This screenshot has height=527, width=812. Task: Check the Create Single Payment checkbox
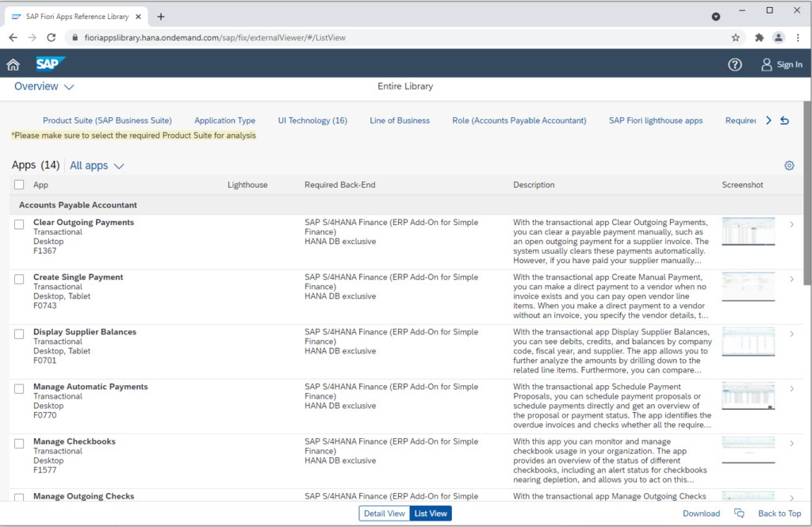pyautogui.click(x=19, y=279)
